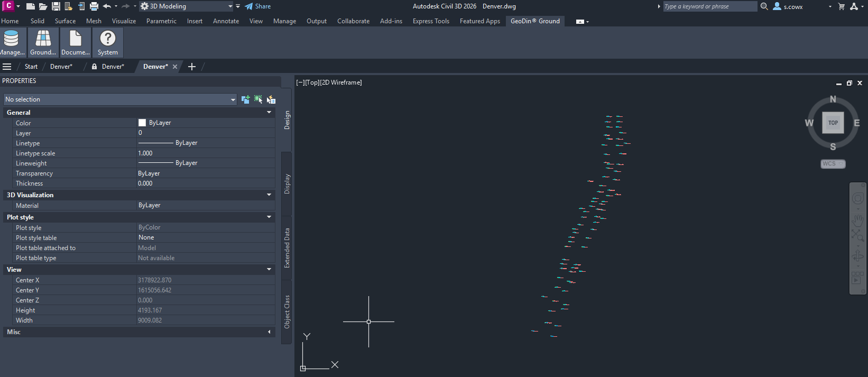Screen dimensions: 868x377
Task: Switch to the Start file tab
Action: pyautogui.click(x=31, y=67)
